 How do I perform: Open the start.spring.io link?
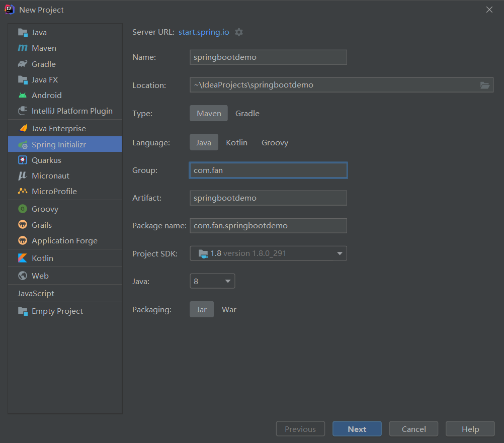click(x=204, y=32)
